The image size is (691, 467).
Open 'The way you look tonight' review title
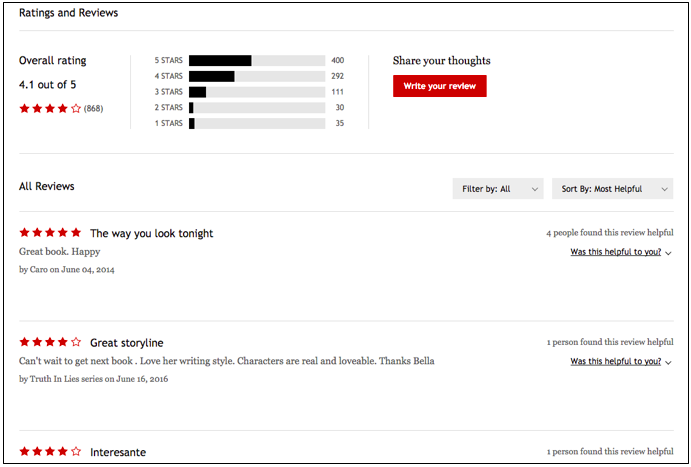pyautogui.click(x=151, y=233)
